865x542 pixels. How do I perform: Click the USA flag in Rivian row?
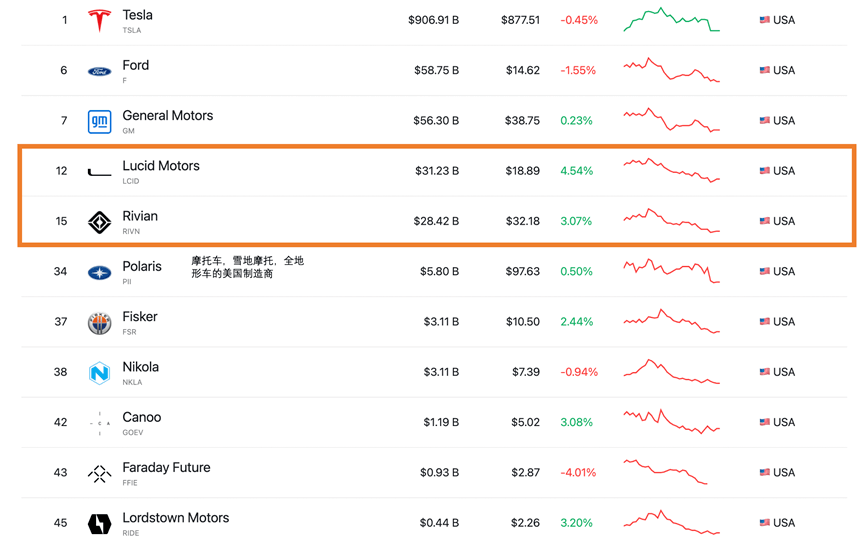765,221
